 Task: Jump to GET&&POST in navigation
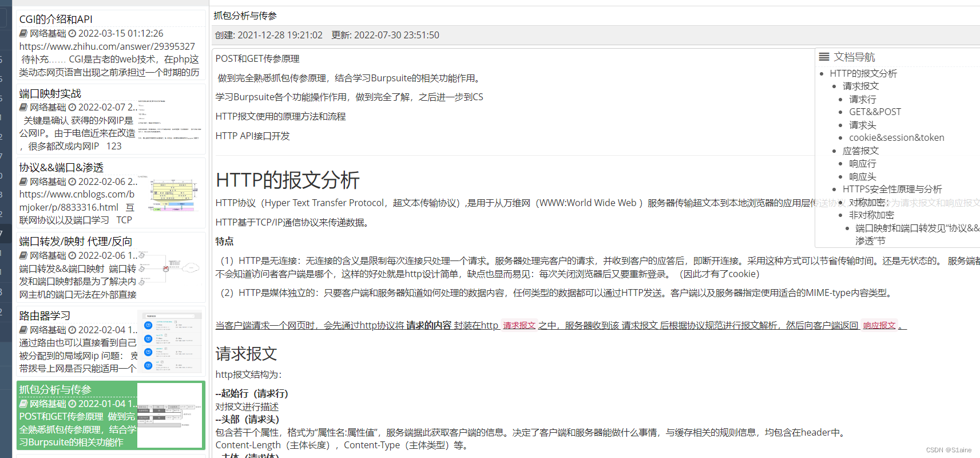click(x=875, y=112)
